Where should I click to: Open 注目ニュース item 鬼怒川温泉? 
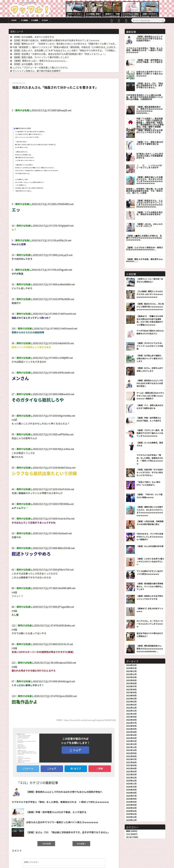point(41,57)
